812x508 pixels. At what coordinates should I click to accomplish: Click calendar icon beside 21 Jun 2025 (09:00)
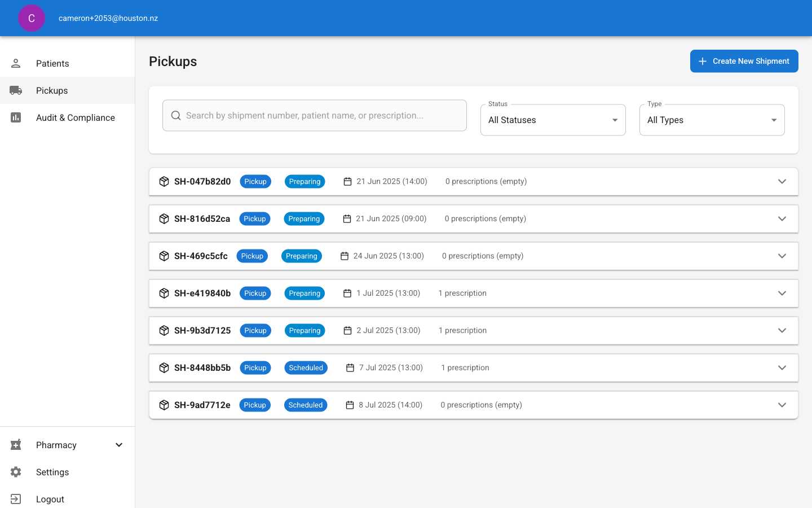(347, 218)
